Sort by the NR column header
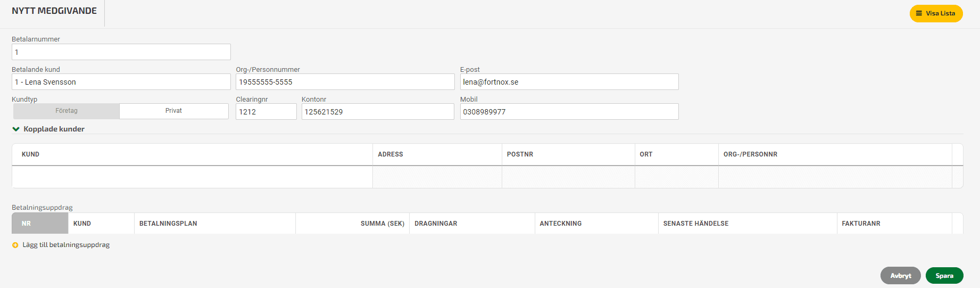 (40, 224)
